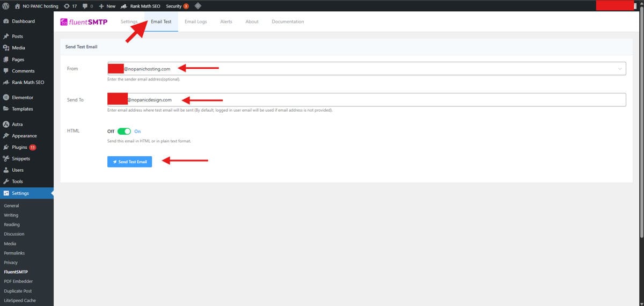Open the WordPress logo menu
Screen dimensions: 644x306
click(x=6, y=6)
